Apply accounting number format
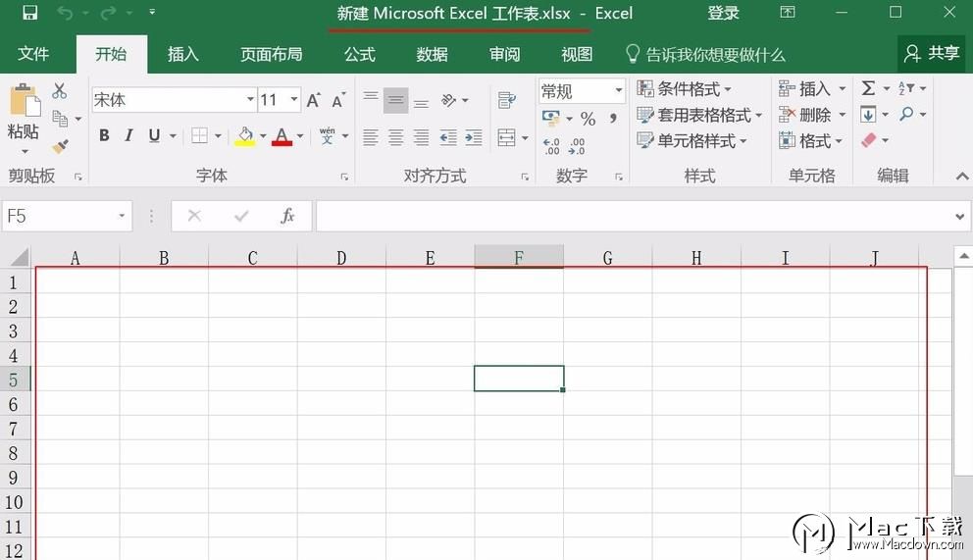Image resolution: width=973 pixels, height=560 pixels. (551, 117)
